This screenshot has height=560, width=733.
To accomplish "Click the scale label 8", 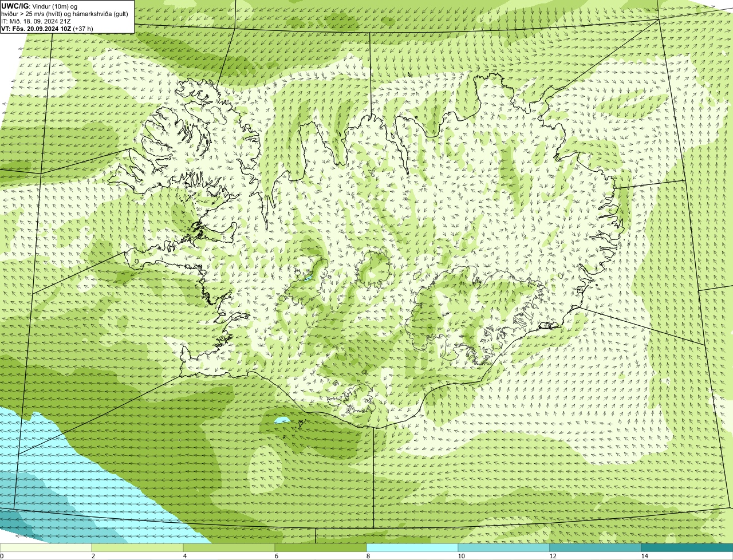I will click(368, 556).
